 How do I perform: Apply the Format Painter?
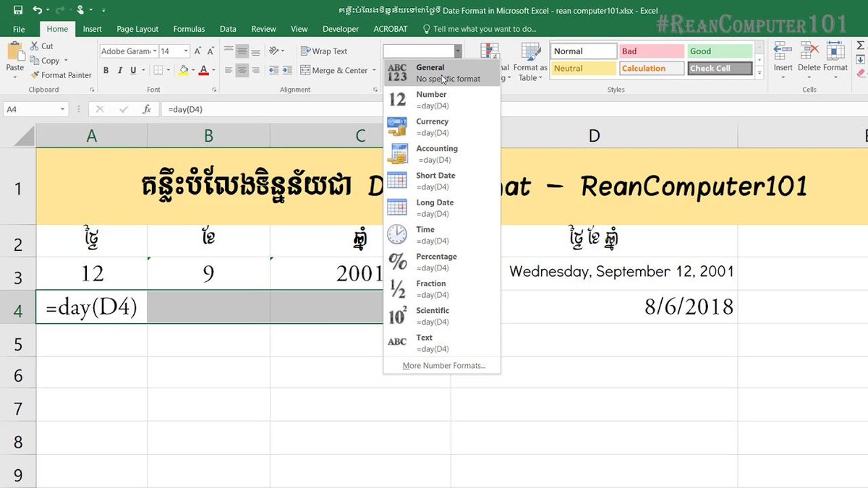click(x=61, y=74)
